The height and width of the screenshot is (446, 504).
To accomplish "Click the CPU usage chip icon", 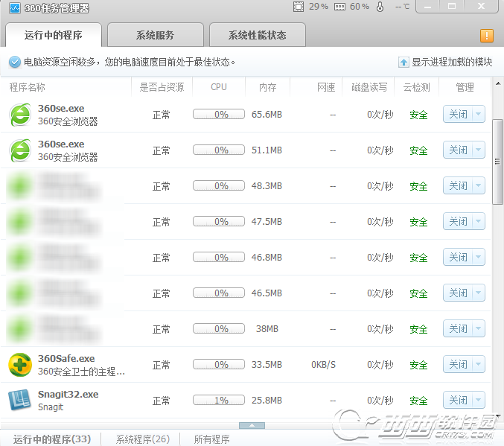I will pyautogui.click(x=299, y=7).
